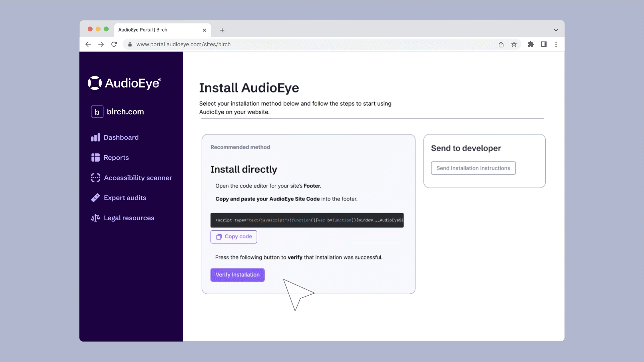Click the Expert audits ruler icon

click(95, 198)
